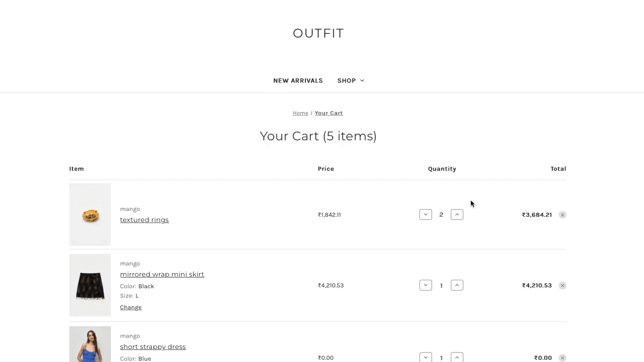The image size is (644, 362).
Task: Click the Your Cart breadcrumb
Action: click(x=329, y=113)
